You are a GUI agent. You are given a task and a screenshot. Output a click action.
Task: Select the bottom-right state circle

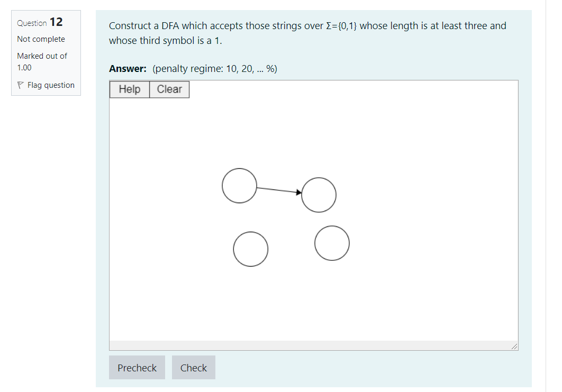pyautogui.click(x=331, y=243)
